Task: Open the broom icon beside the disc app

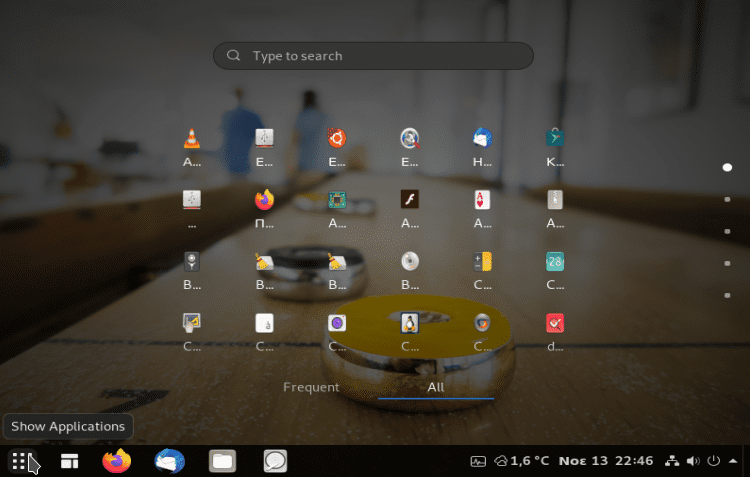Action: (337, 262)
